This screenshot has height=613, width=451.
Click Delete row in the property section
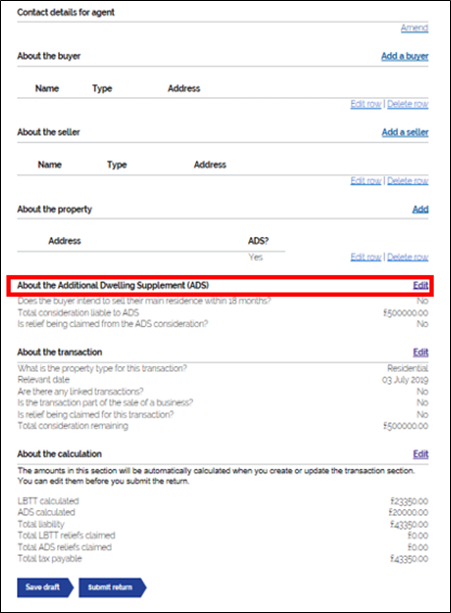[408, 257]
